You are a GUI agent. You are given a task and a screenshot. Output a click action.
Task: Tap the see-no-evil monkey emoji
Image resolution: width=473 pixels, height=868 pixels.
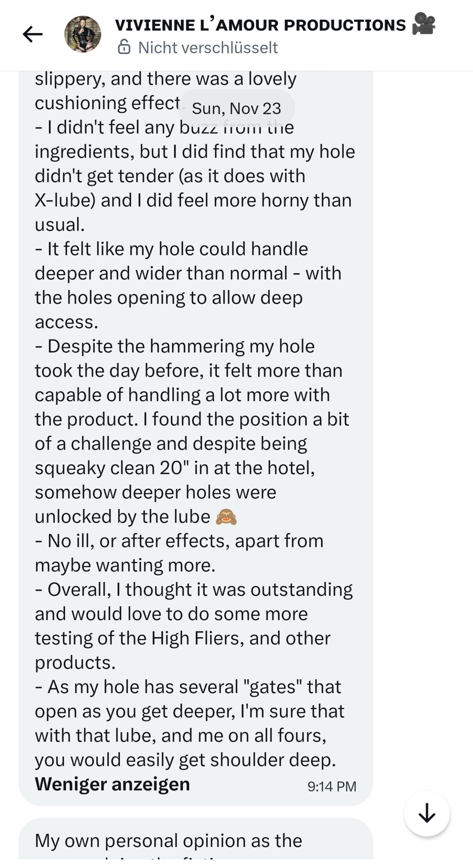226,517
